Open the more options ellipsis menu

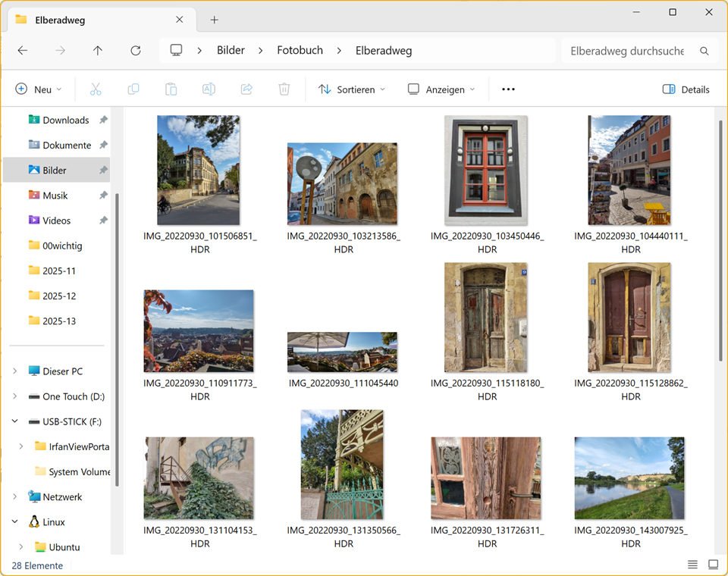508,89
